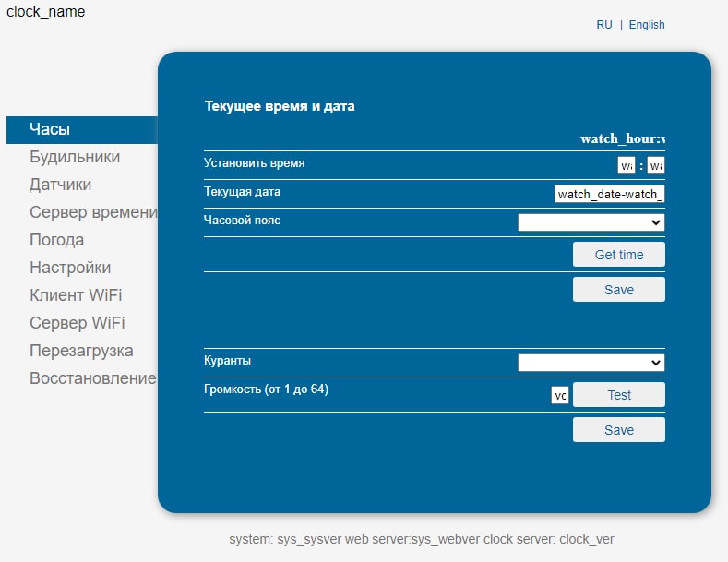Viewport: 728px width, 562px height.
Task: Focus the Текущая дата field
Action: pyautogui.click(x=610, y=194)
